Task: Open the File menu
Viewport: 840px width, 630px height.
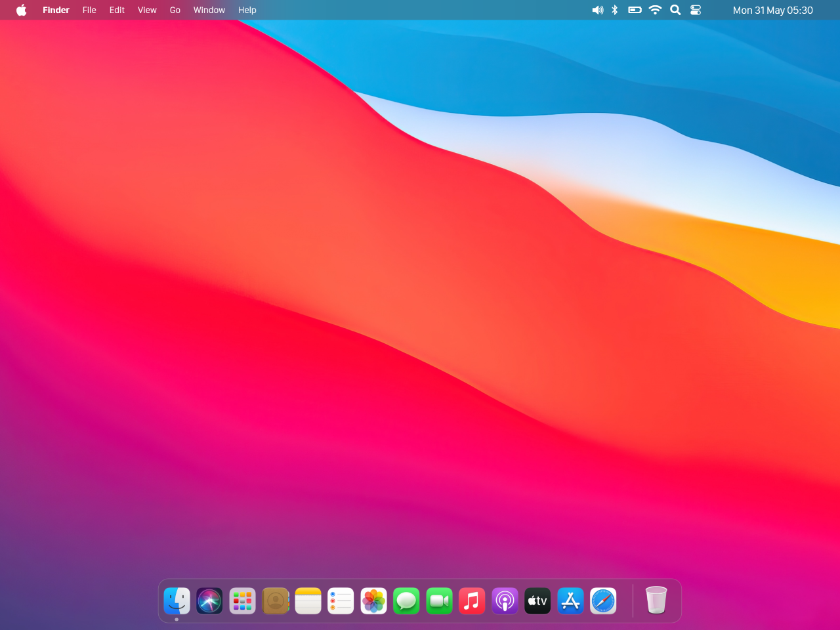Action: click(x=89, y=10)
